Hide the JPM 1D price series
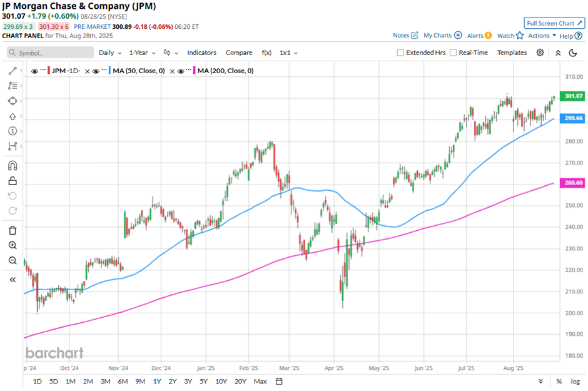Screen dimensions: 588x391 (x=34, y=71)
